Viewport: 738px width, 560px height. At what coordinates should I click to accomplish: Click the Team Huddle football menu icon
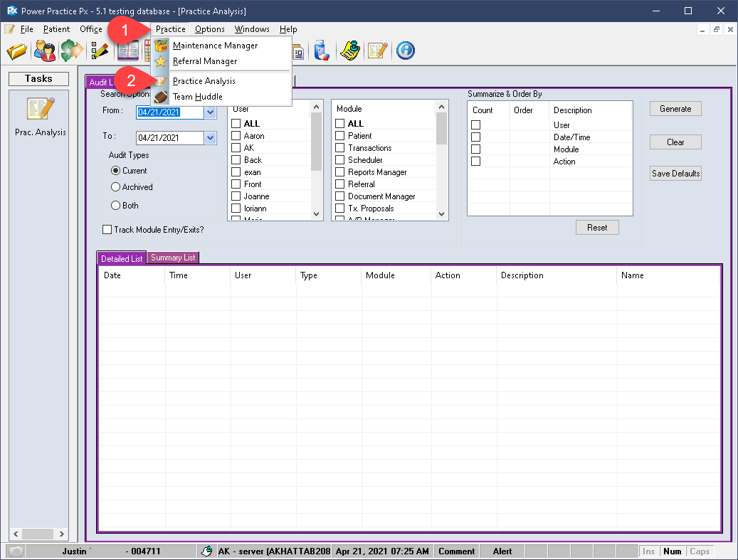[x=161, y=97]
